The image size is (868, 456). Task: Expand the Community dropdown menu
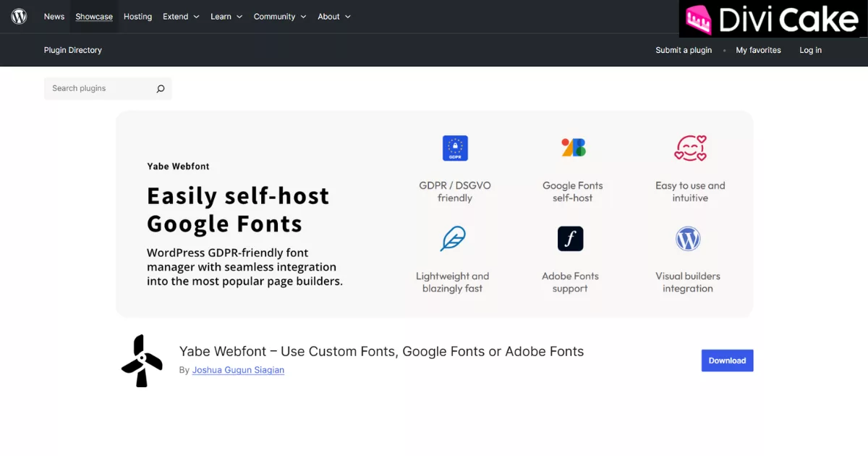coord(280,17)
